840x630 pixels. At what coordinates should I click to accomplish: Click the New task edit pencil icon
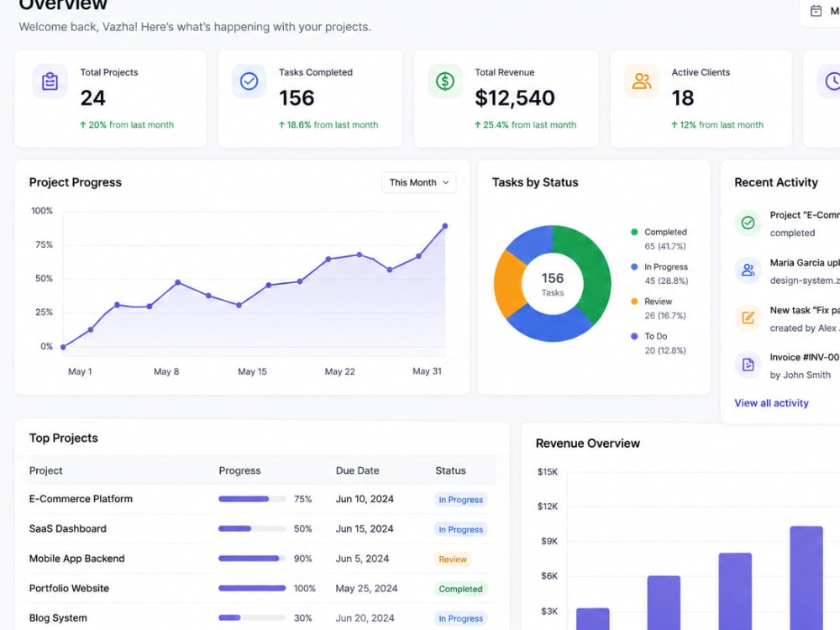748,318
